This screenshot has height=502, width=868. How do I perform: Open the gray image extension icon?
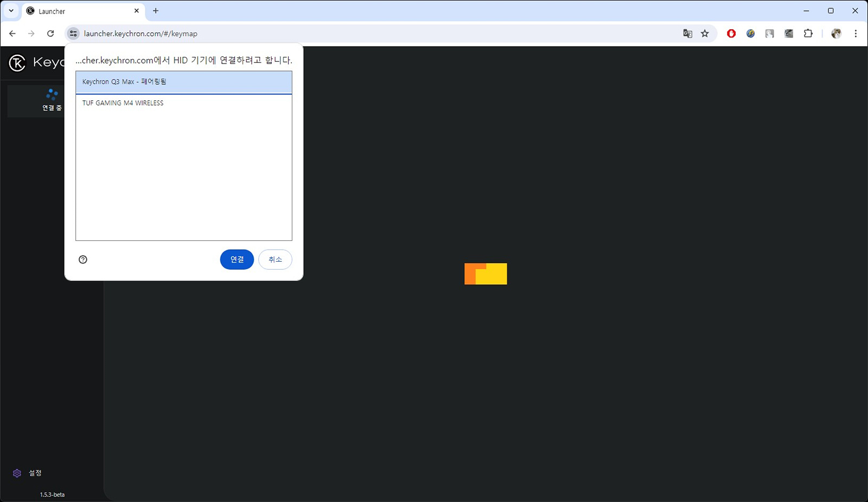click(769, 34)
